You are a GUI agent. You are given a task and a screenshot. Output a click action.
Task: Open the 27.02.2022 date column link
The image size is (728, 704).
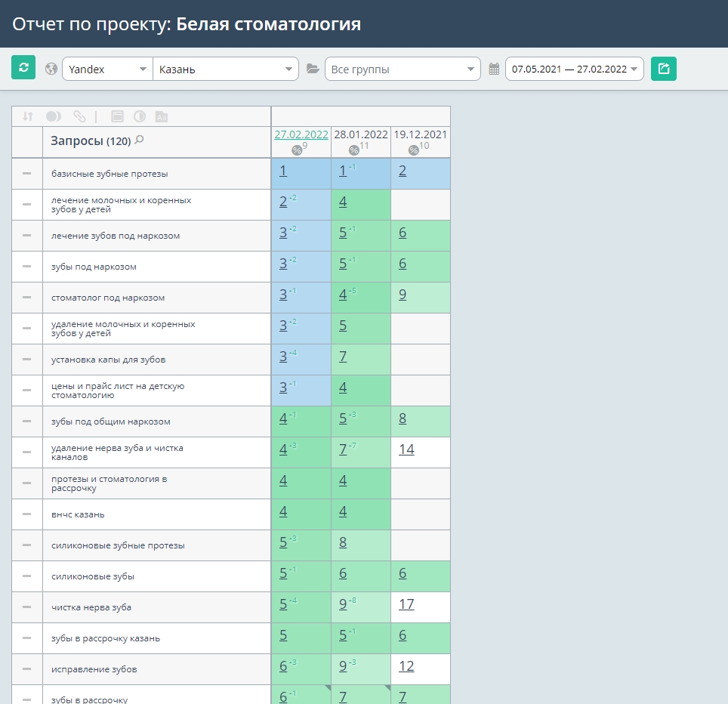tap(301, 134)
